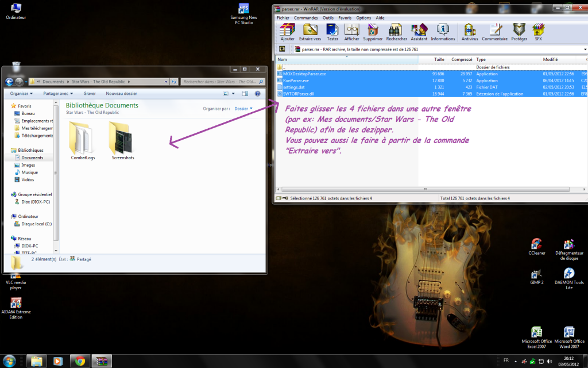This screenshot has height=368, width=588.
Task: Select Musique under Bibliothèques
Action: [x=26, y=172]
